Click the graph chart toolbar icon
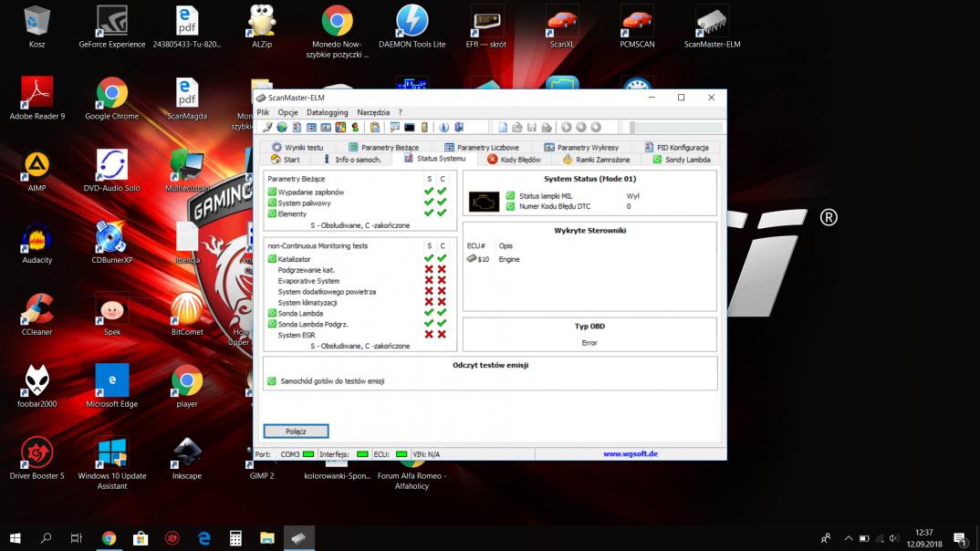The height and width of the screenshot is (551, 980). click(x=326, y=128)
